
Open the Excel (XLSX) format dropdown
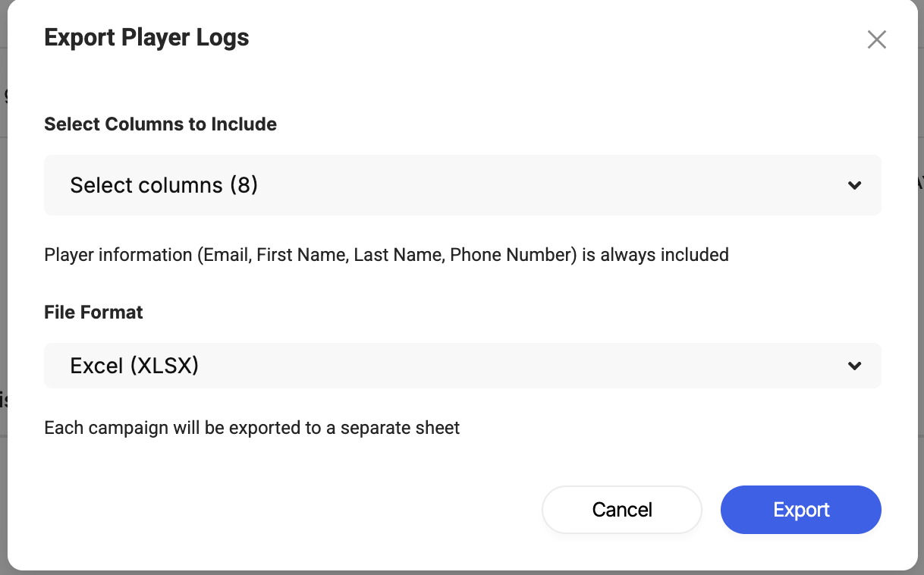463,366
